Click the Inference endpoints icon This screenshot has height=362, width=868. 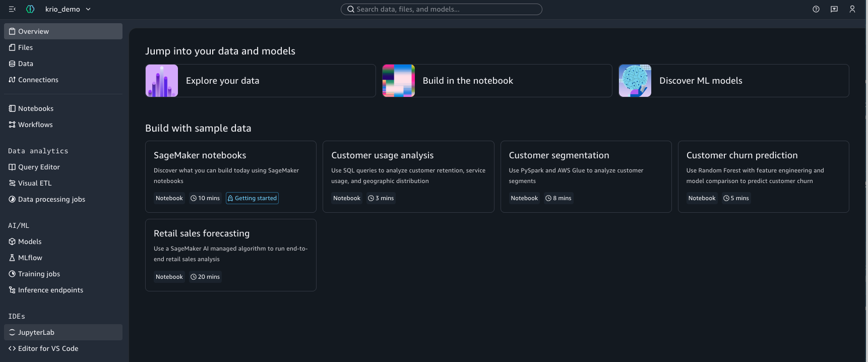(12, 290)
